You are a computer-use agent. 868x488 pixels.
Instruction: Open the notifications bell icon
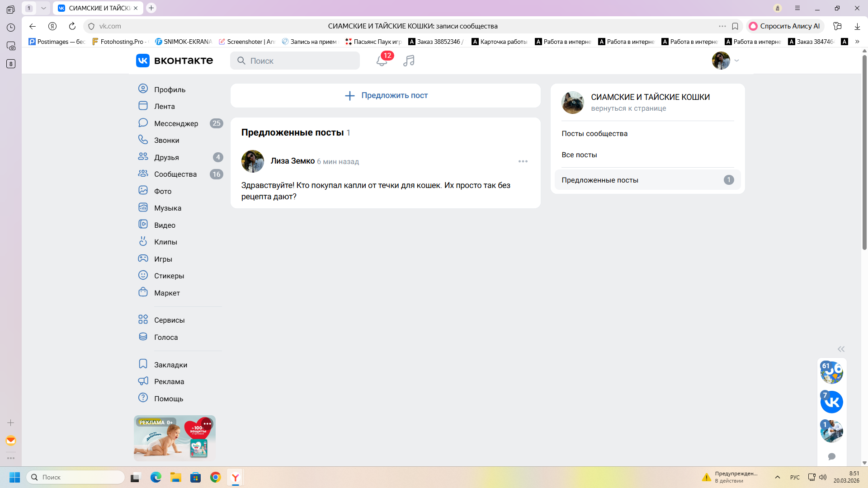(x=381, y=61)
